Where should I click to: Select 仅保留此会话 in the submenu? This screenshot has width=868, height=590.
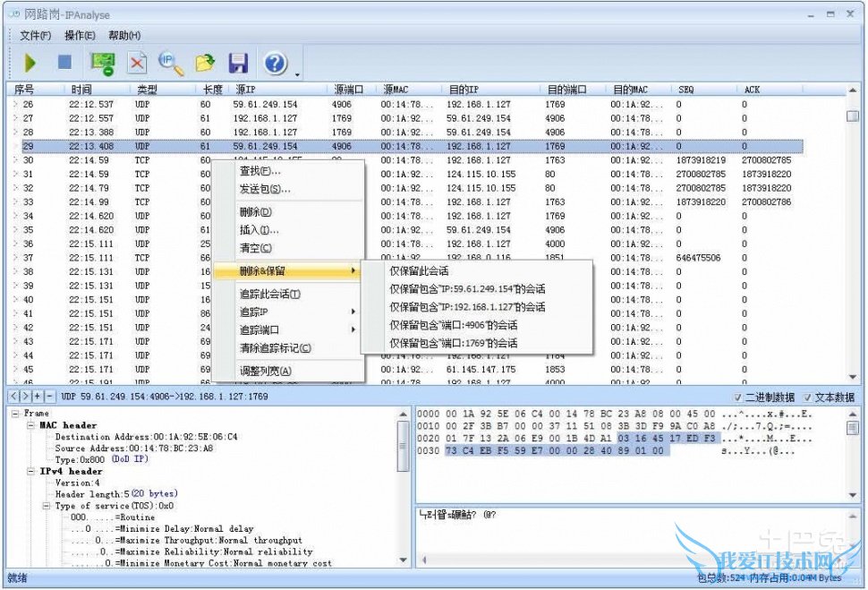(x=419, y=270)
